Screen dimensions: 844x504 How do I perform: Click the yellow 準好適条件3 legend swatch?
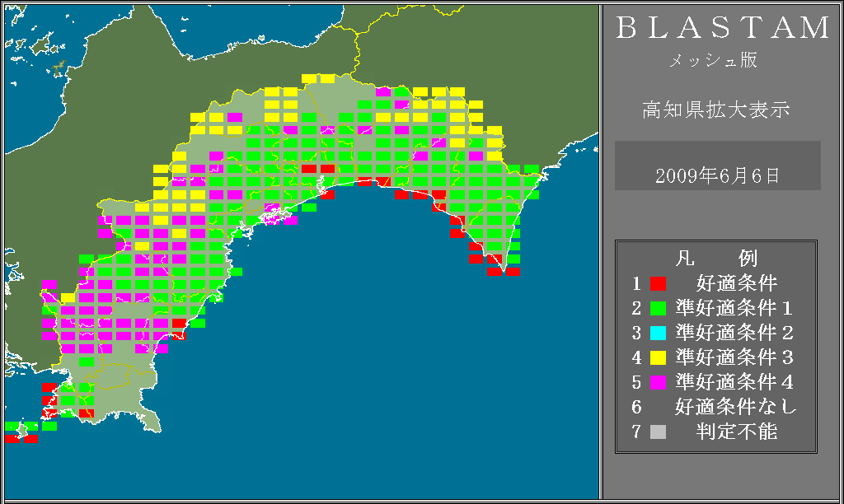point(658,358)
